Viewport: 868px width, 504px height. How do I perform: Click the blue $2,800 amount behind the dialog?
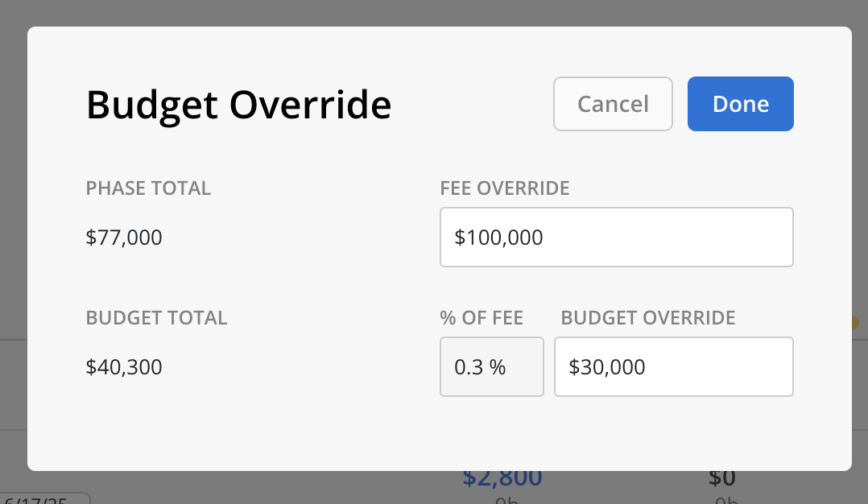(x=502, y=478)
